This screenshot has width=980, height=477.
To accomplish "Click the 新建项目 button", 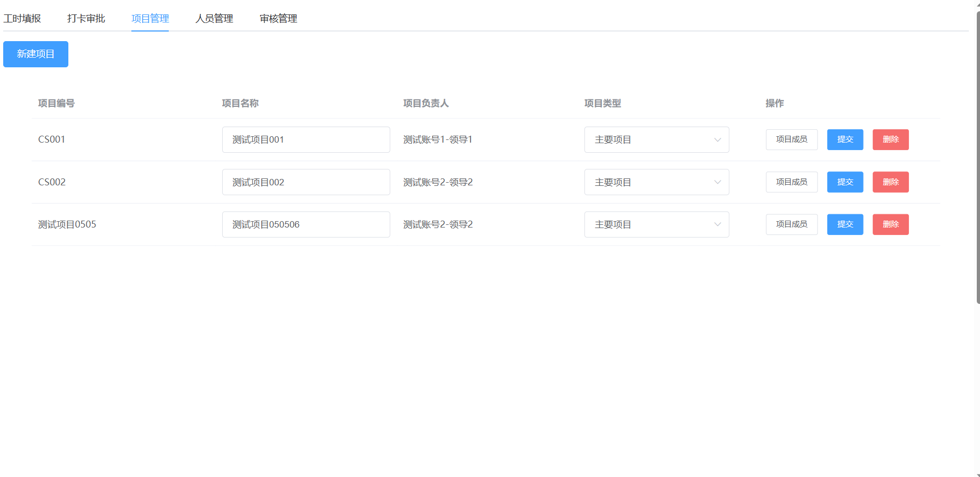I will pyautogui.click(x=36, y=54).
